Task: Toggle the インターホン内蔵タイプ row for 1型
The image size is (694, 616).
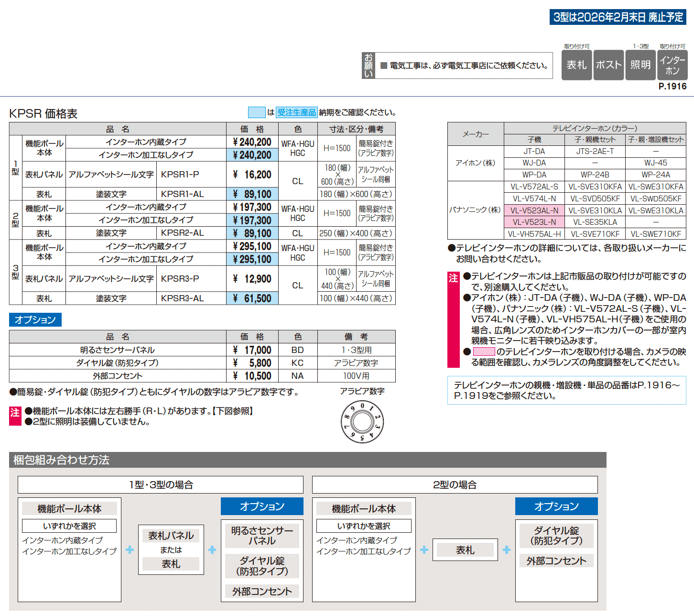Action: (146, 142)
